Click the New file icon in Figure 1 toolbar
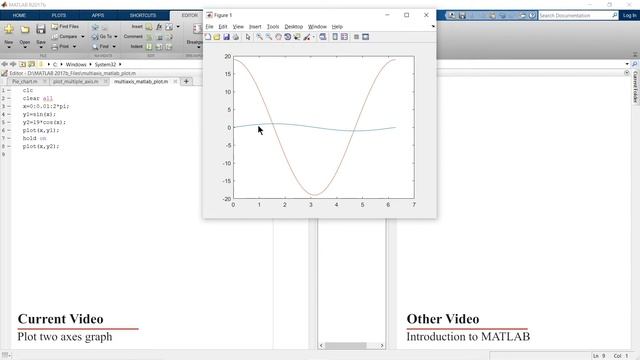Viewport: 640px width, 360px height. pyautogui.click(x=208, y=37)
